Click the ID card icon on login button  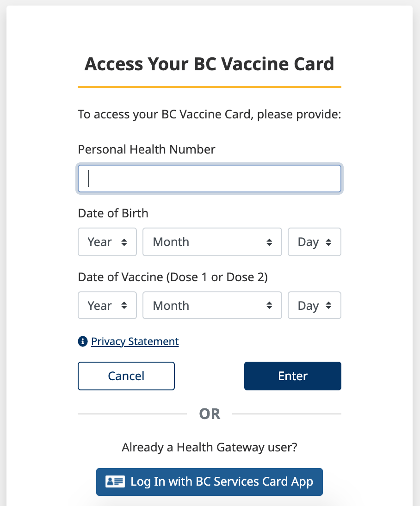pos(115,482)
